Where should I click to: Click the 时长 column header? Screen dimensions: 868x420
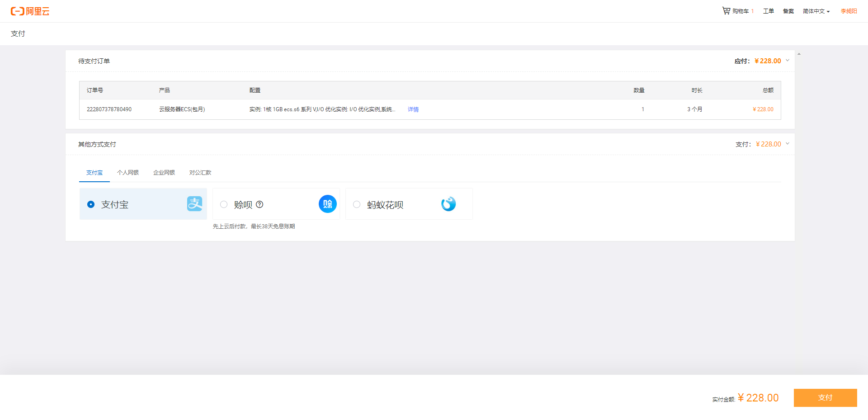tap(697, 90)
